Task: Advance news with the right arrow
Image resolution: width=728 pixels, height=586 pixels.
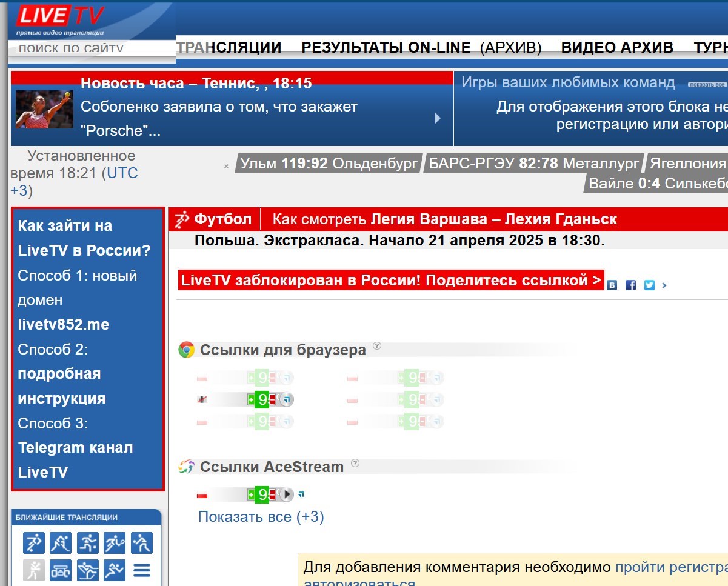Action: click(438, 118)
